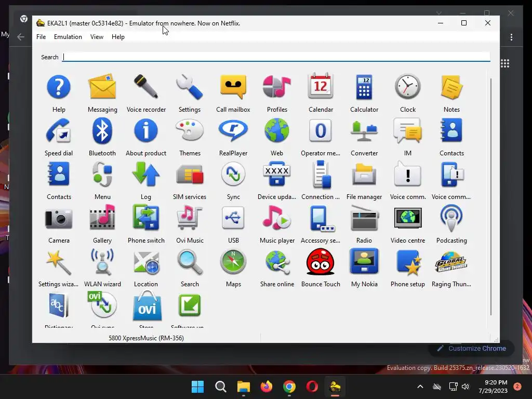
Task: Click the app list vertical scrollbar
Action: coord(491,197)
